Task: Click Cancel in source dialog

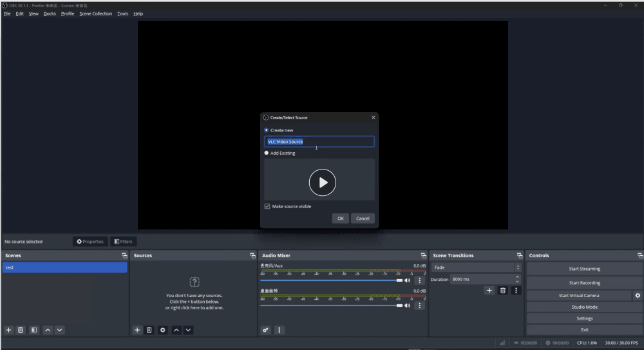Action: click(x=363, y=219)
